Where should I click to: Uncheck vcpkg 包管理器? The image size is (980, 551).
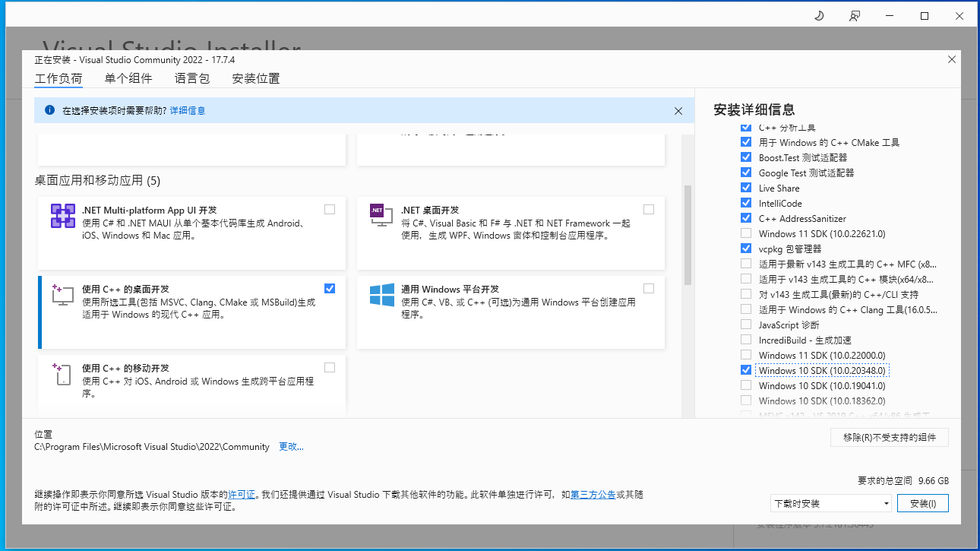pos(745,249)
